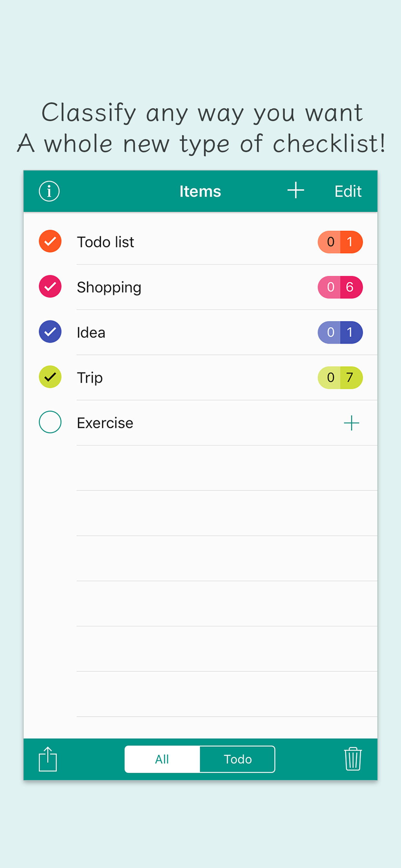
Task: Tap the yellow-green Trip count badge
Action: pyautogui.click(x=340, y=377)
